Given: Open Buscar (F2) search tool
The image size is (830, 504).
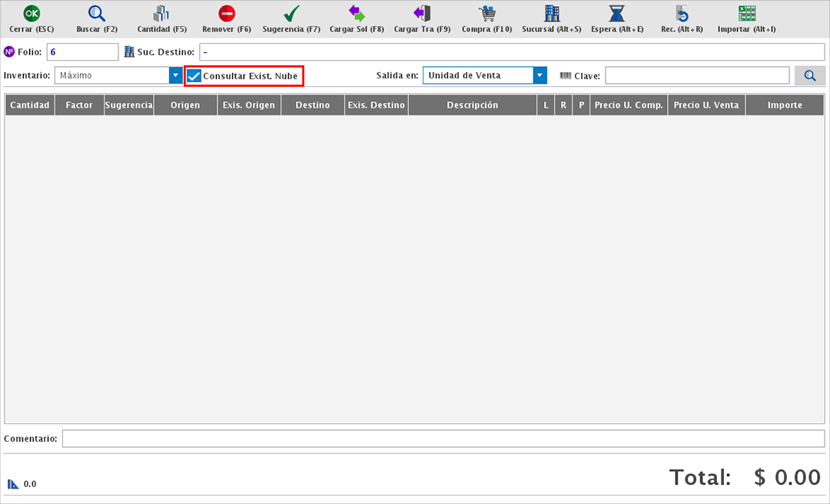Looking at the screenshot, I should [97, 14].
